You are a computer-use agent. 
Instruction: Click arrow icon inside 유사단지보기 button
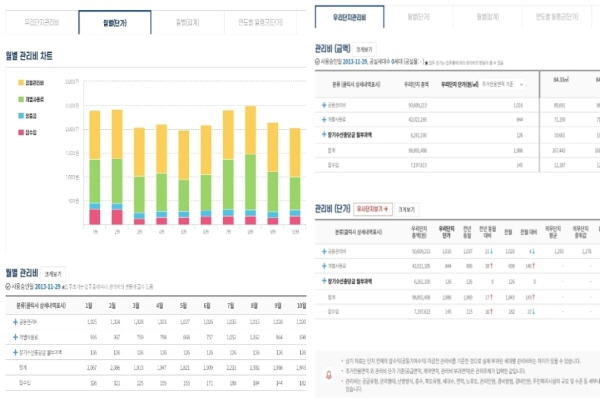point(386,209)
